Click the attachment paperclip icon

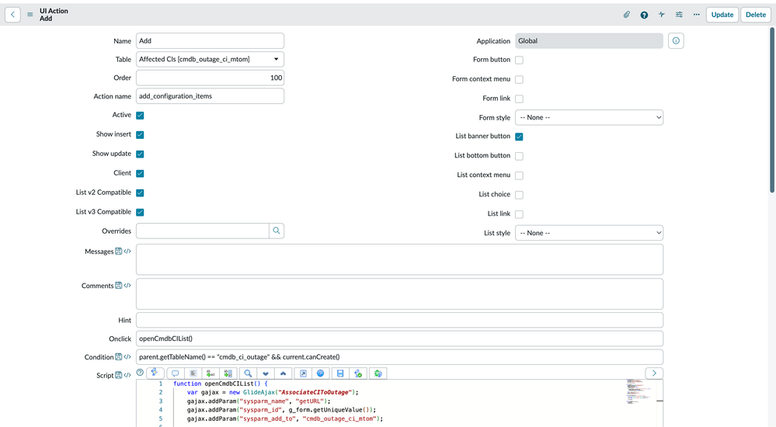[x=627, y=15]
